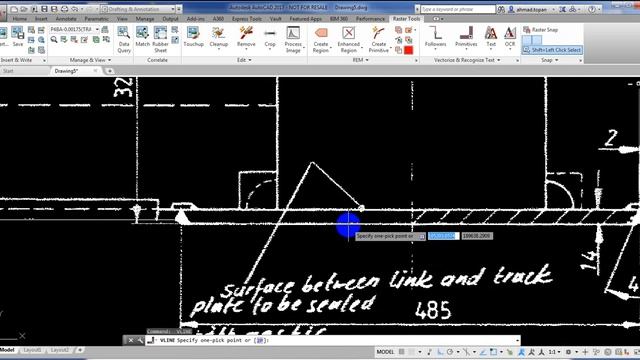Open the Performance ribbon tab

coord(370,19)
